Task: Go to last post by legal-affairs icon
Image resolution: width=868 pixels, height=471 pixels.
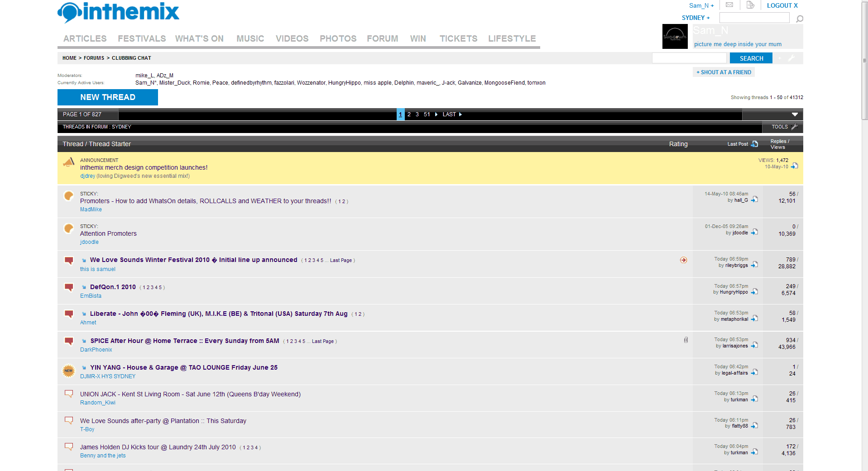Action: [754, 372]
